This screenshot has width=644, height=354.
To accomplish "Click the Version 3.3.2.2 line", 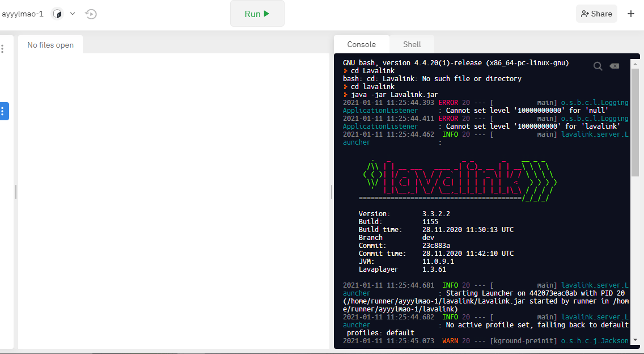I will tap(405, 214).
